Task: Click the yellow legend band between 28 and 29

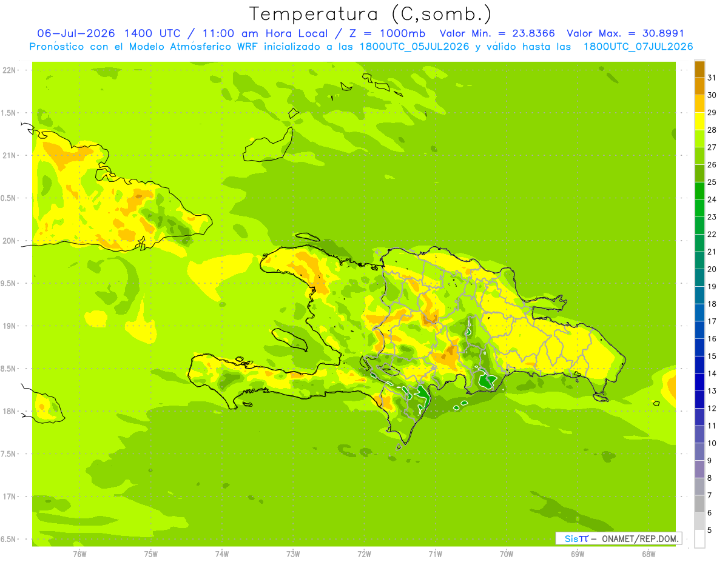Action: pyautogui.click(x=699, y=121)
